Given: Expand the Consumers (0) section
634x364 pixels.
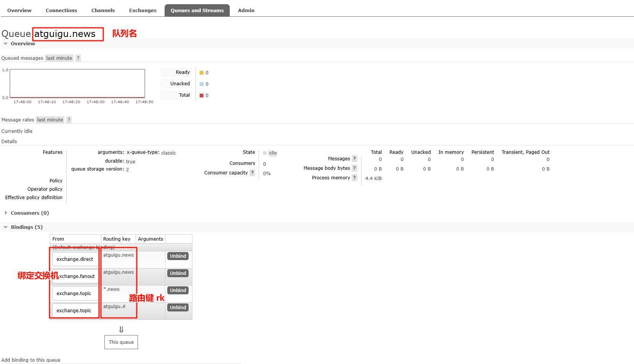Looking at the screenshot, I should (x=30, y=213).
